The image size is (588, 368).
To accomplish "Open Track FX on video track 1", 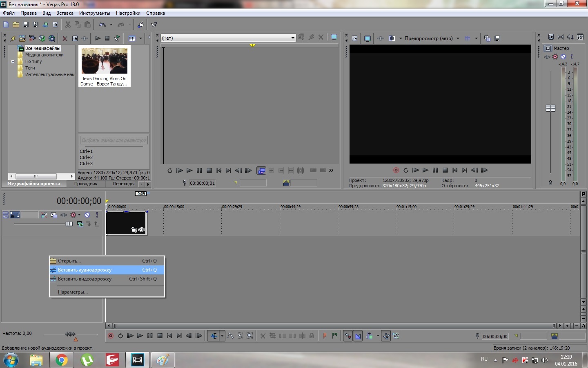I will (64, 215).
